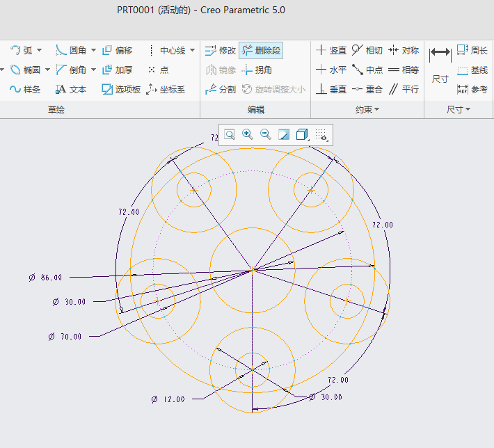Apply the Vertical (竖直) constraint
Image resolution: width=494 pixels, height=448 pixels.
[331, 50]
